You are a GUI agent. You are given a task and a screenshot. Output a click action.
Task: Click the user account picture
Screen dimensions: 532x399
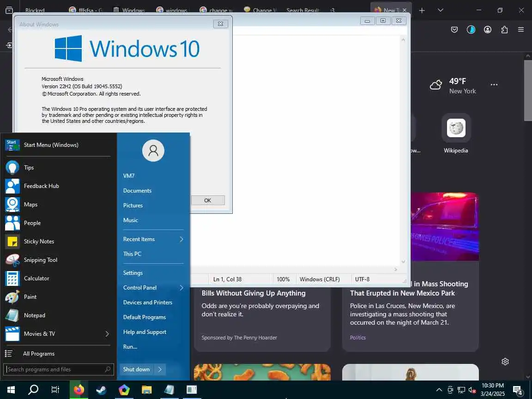(153, 151)
